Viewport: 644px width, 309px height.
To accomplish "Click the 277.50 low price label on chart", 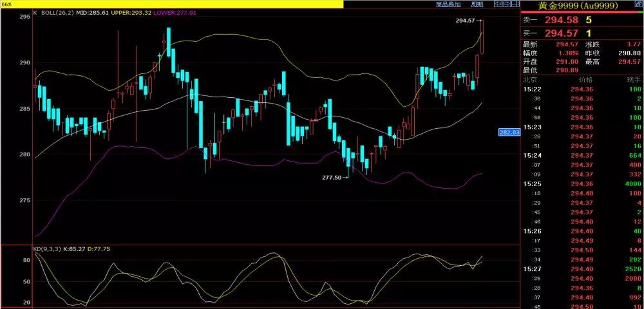I will [x=331, y=177].
